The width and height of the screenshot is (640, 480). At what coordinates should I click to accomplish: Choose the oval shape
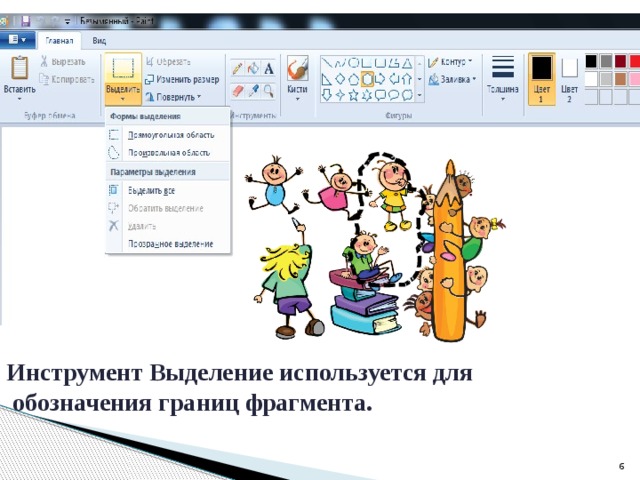pyautogui.click(x=353, y=63)
